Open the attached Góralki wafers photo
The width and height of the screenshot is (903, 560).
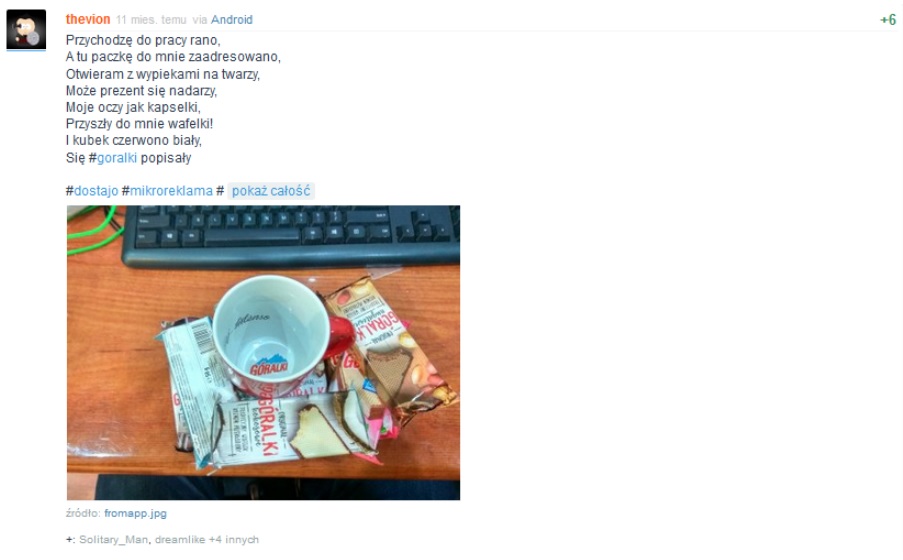point(263,353)
